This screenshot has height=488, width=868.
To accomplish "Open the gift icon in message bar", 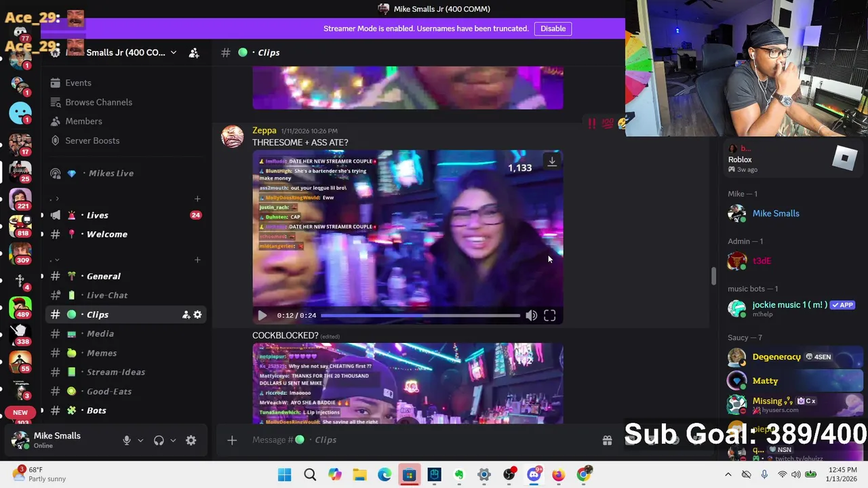I will [607, 441].
